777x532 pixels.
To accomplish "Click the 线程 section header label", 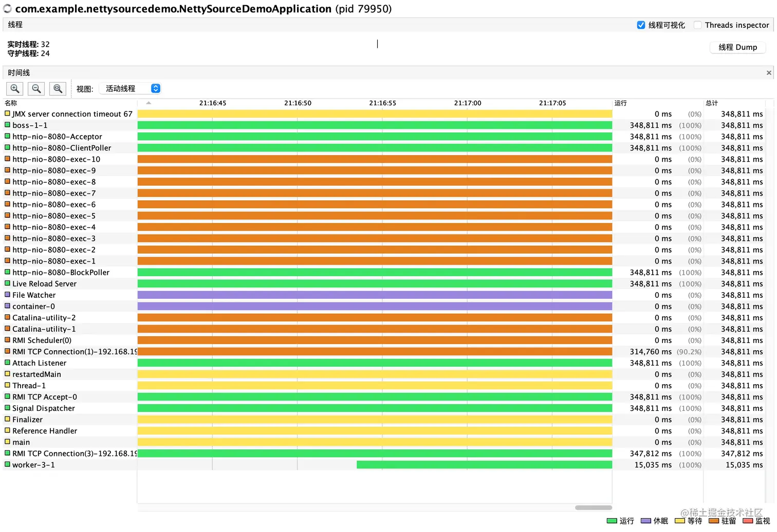I will coord(15,25).
